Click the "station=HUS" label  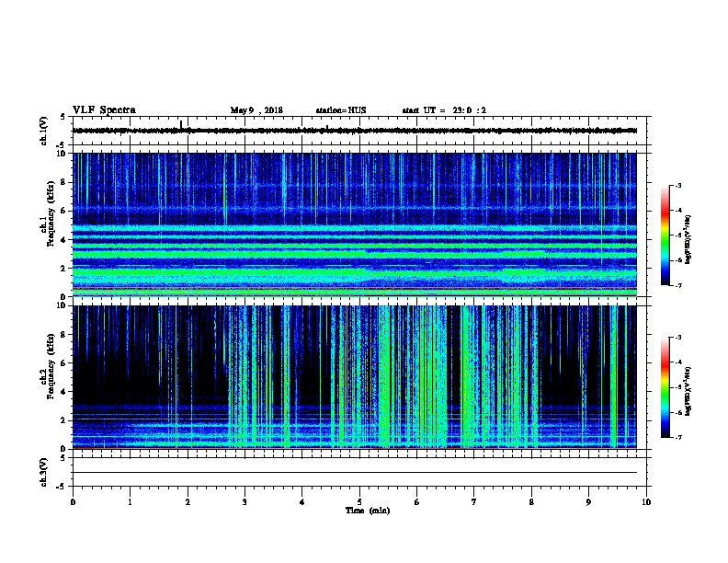pyautogui.click(x=341, y=110)
